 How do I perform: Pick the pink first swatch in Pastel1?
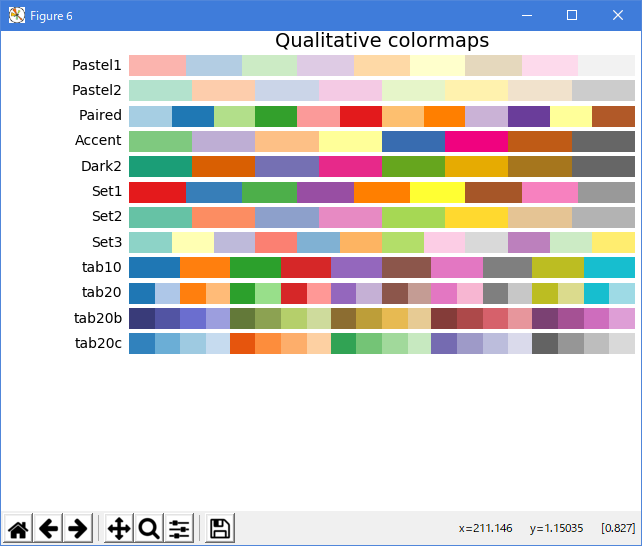(x=157, y=65)
